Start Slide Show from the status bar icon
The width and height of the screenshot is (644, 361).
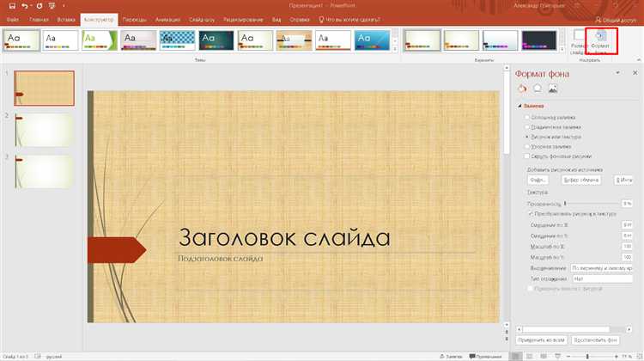557,356
